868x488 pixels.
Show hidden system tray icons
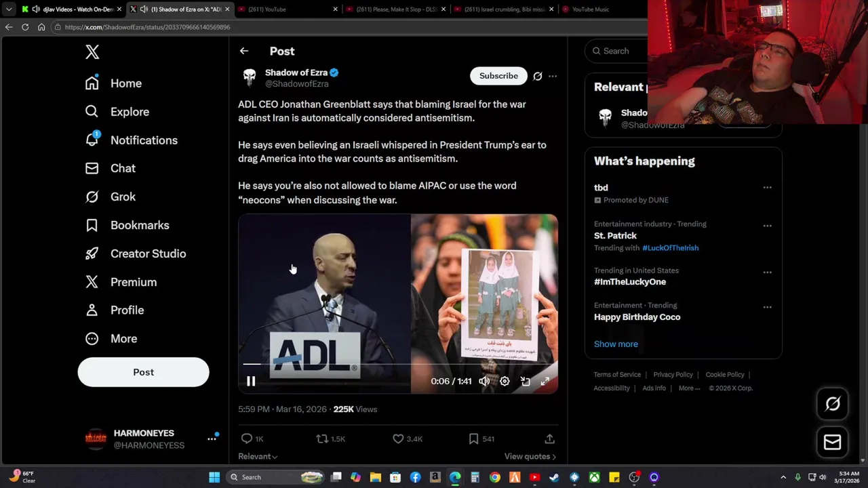[x=783, y=477]
